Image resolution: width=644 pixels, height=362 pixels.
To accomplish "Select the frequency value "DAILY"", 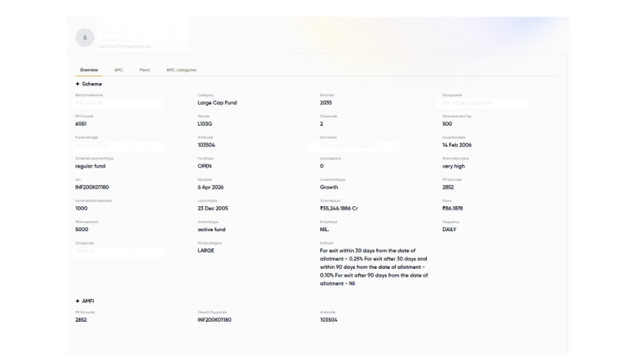I will tap(449, 230).
